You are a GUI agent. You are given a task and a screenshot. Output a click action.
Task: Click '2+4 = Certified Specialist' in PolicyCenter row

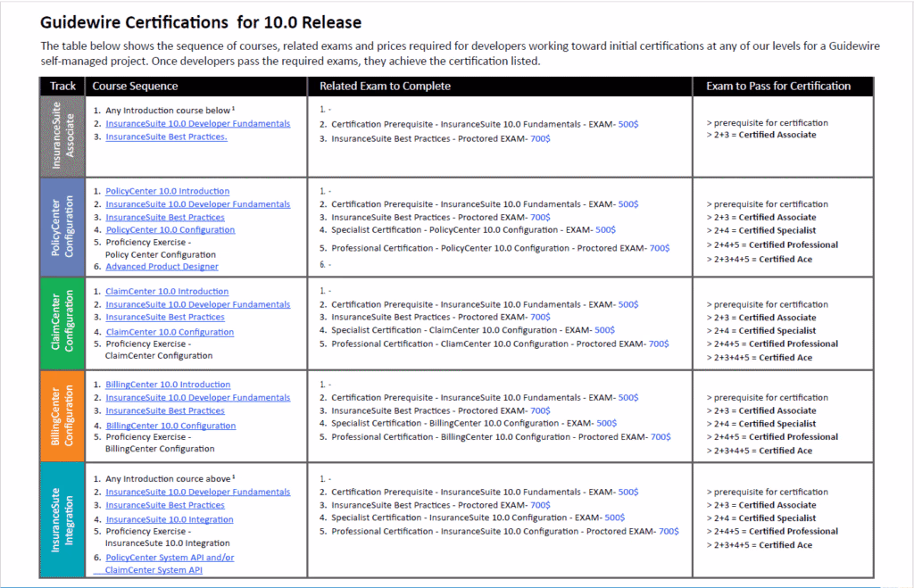761,231
